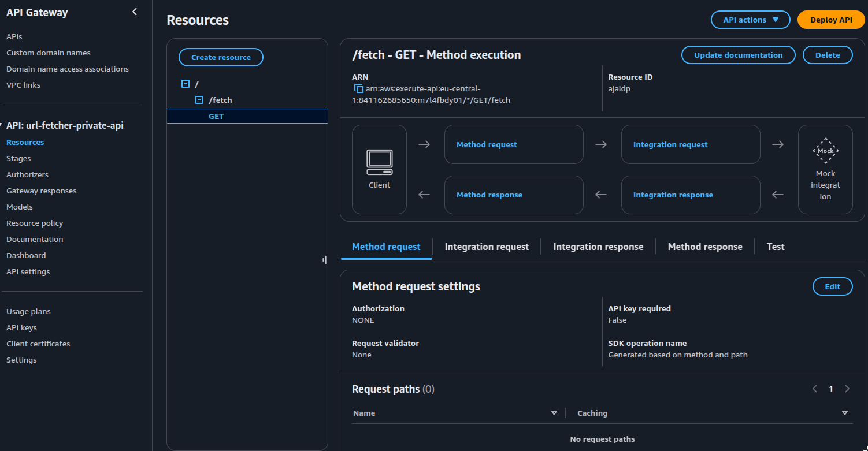Open Dashboard in sidebar
Image resolution: width=868 pixels, height=451 pixels.
click(26, 255)
